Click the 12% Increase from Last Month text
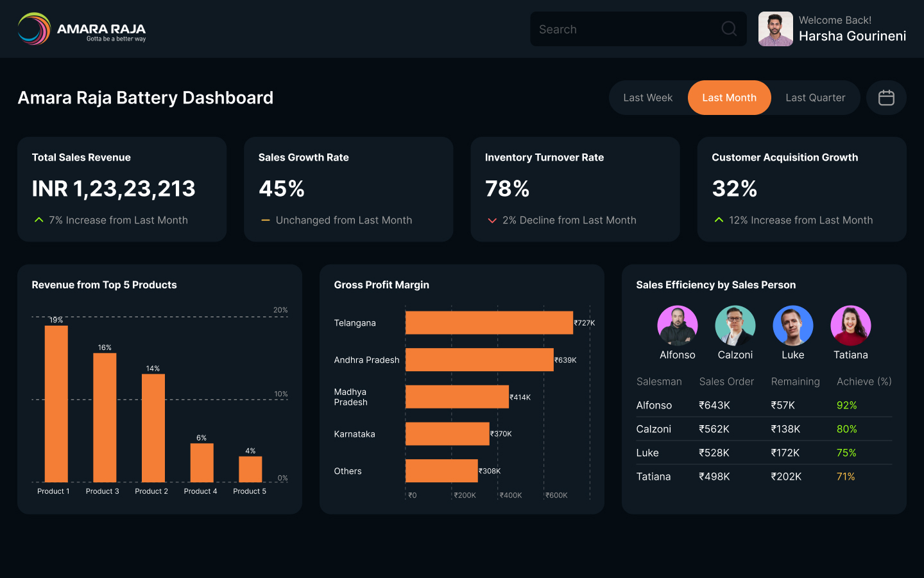 [x=801, y=220]
